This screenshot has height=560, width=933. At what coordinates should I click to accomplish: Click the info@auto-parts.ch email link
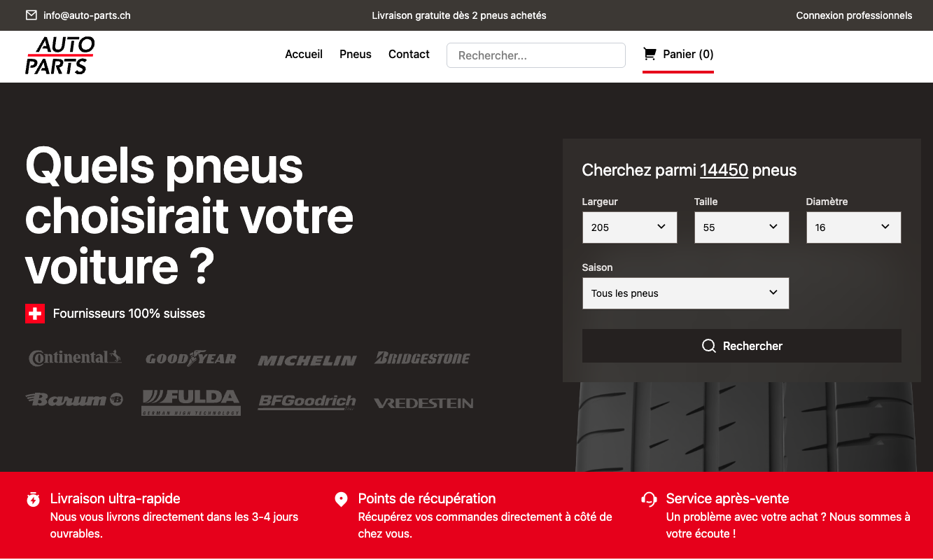pyautogui.click(x=87, y=15)
